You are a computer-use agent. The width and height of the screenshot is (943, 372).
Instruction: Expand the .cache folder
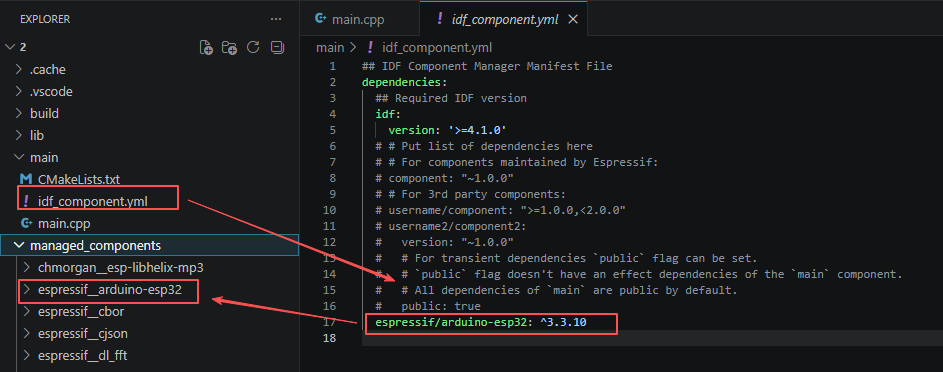[x=19, y=70]
